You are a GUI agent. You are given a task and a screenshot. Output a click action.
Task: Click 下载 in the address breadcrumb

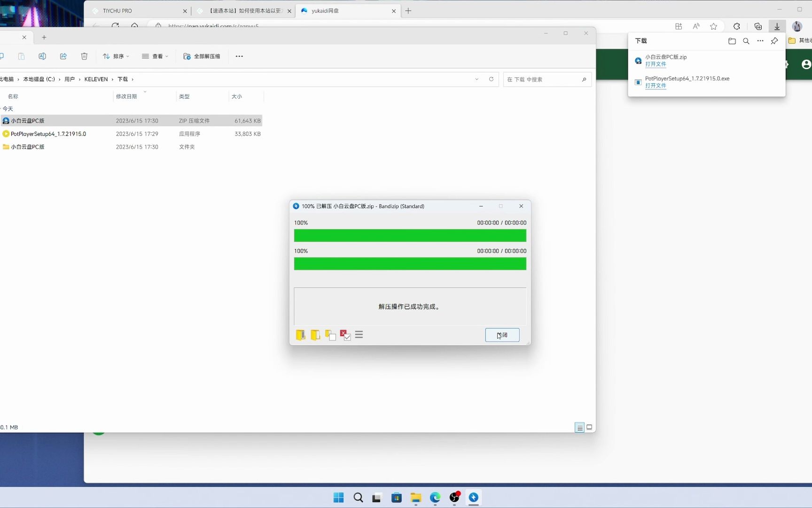point(123,79)
